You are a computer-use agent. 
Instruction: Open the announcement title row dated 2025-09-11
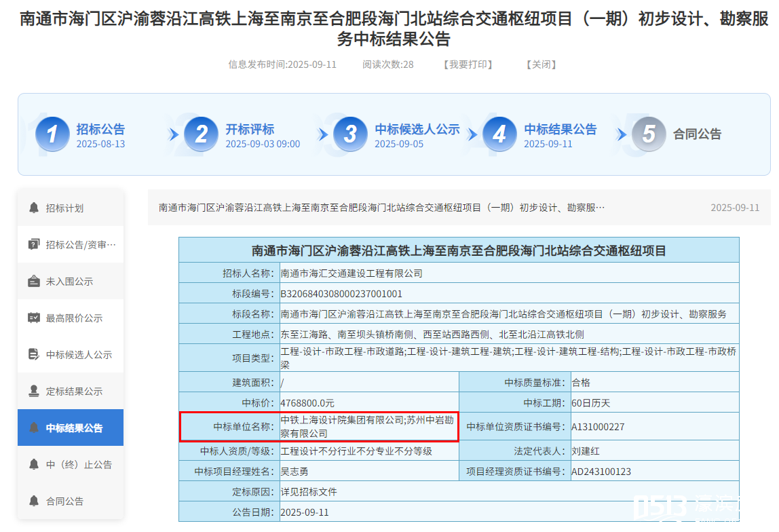click(381, 208)
